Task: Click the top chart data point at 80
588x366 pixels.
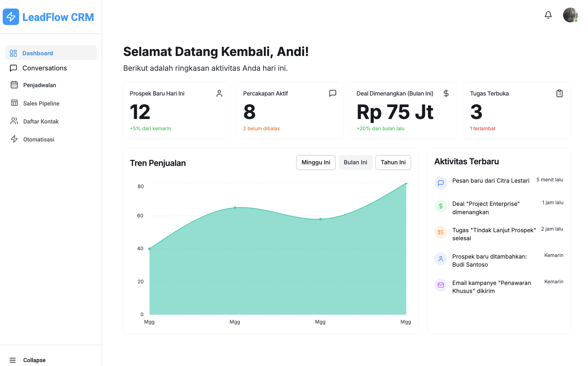Action: pyautogui.click(x=406, y=183)
